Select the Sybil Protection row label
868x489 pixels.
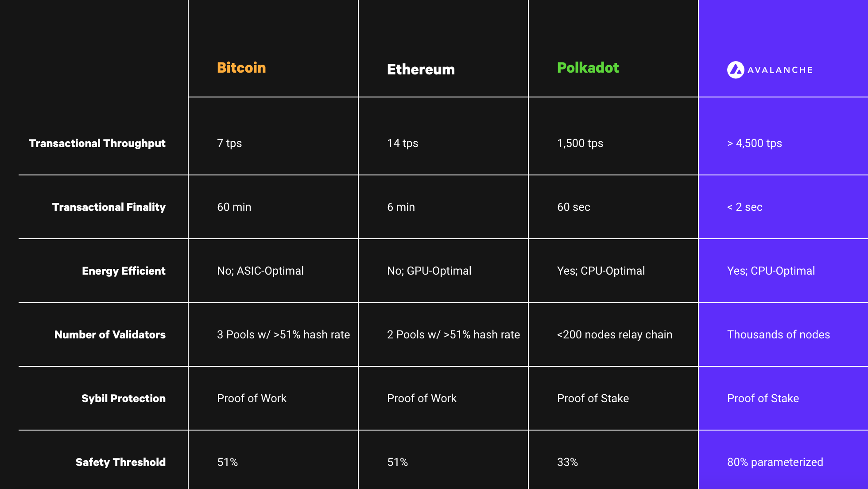(124, 398)
